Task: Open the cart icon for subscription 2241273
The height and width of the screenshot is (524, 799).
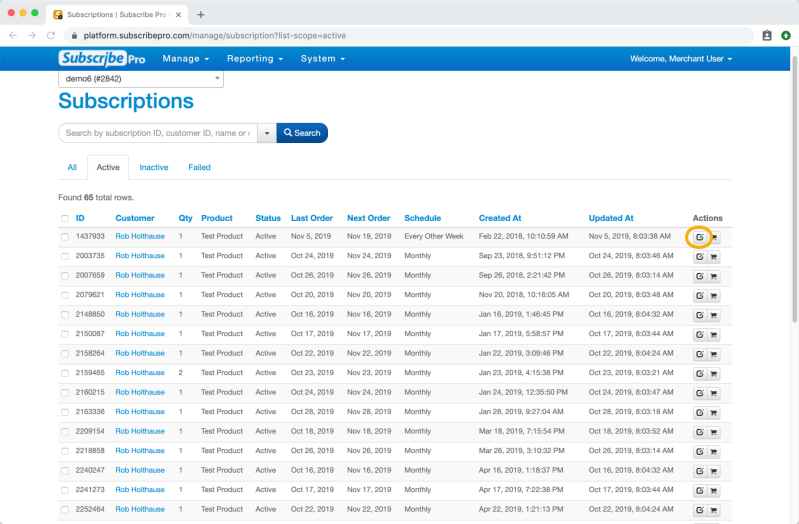Action: (x=714, y=491)
